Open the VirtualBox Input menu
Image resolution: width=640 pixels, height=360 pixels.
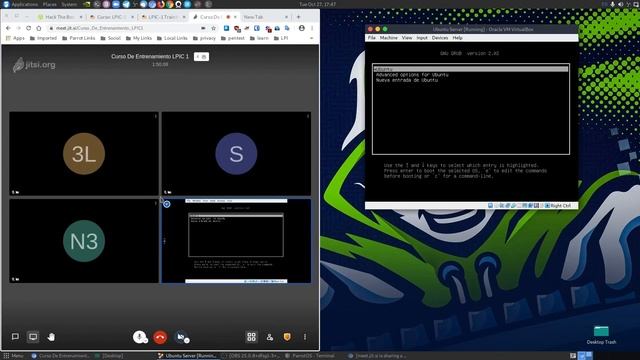tap(422, 38)
